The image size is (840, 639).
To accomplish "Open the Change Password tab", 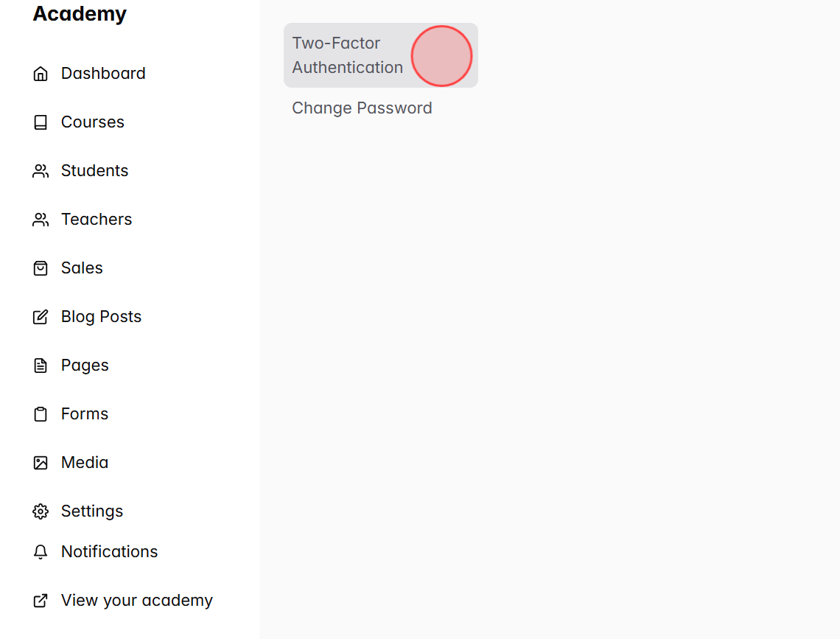I will [362, 108].
